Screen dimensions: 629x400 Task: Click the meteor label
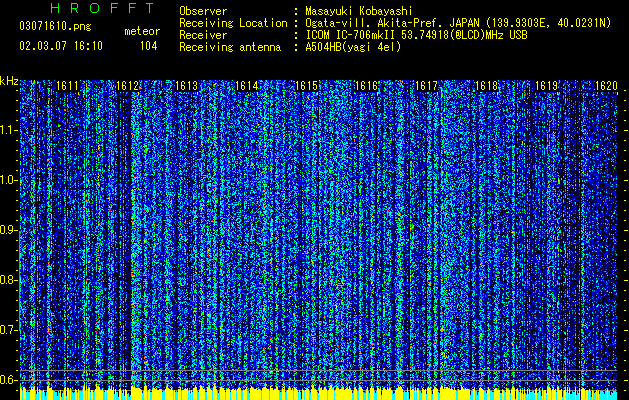pos(142,31)
